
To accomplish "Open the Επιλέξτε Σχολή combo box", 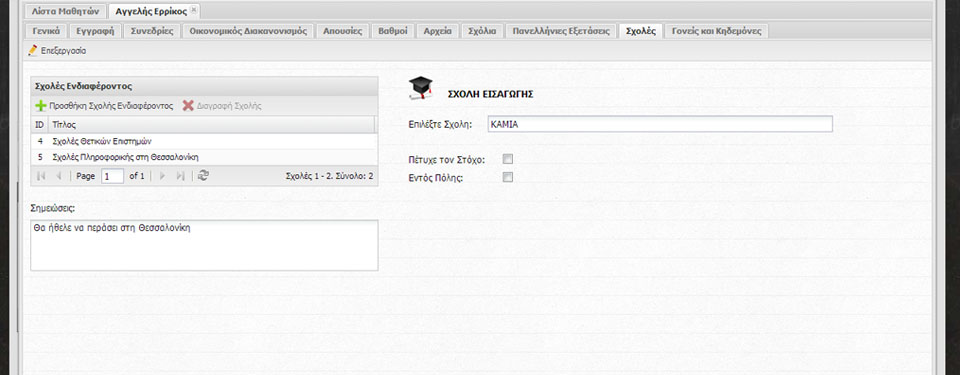I will click(x=660, y=124).
